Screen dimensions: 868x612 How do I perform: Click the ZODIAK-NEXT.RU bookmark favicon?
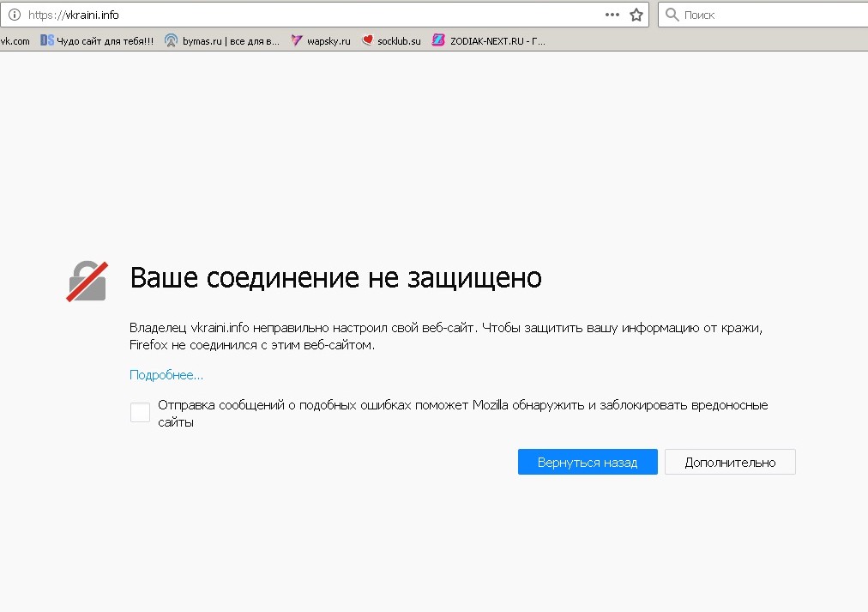pos(437,40)
